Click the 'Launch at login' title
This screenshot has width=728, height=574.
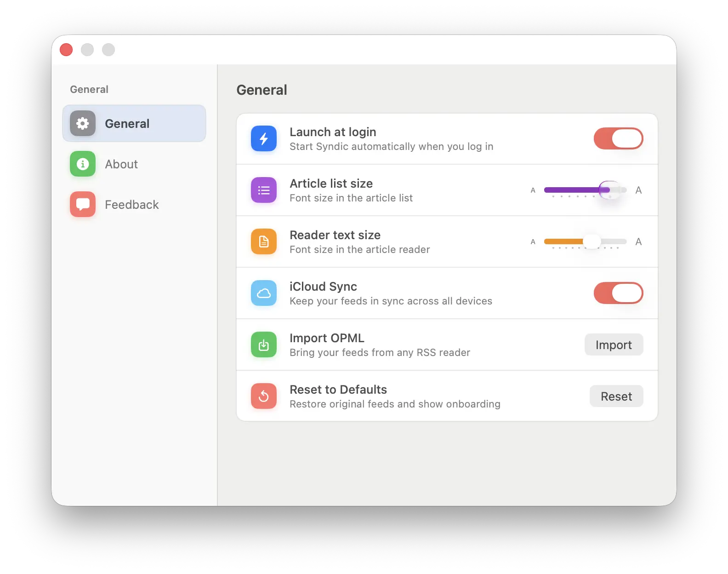tap(333, 132)
